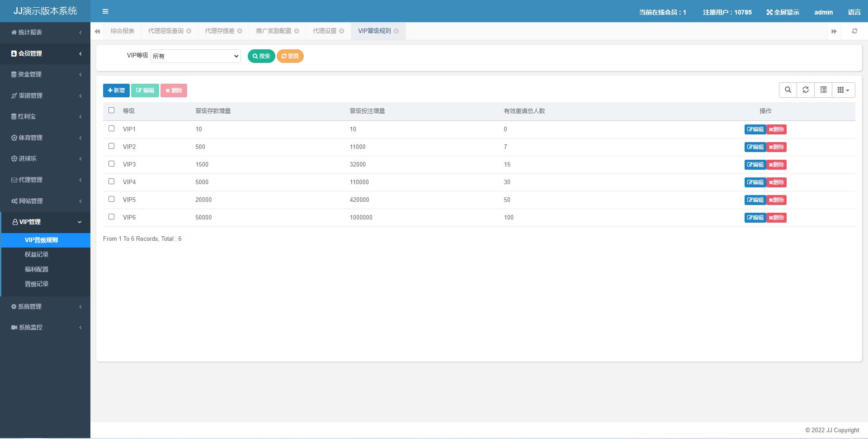Click the page reload icon in tab bar

point(854,31)
